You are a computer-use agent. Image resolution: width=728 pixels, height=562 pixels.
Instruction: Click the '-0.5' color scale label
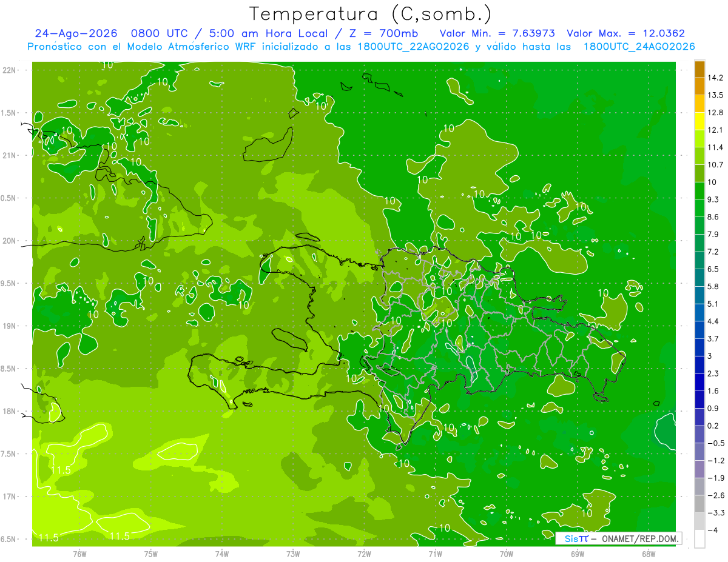716,443
